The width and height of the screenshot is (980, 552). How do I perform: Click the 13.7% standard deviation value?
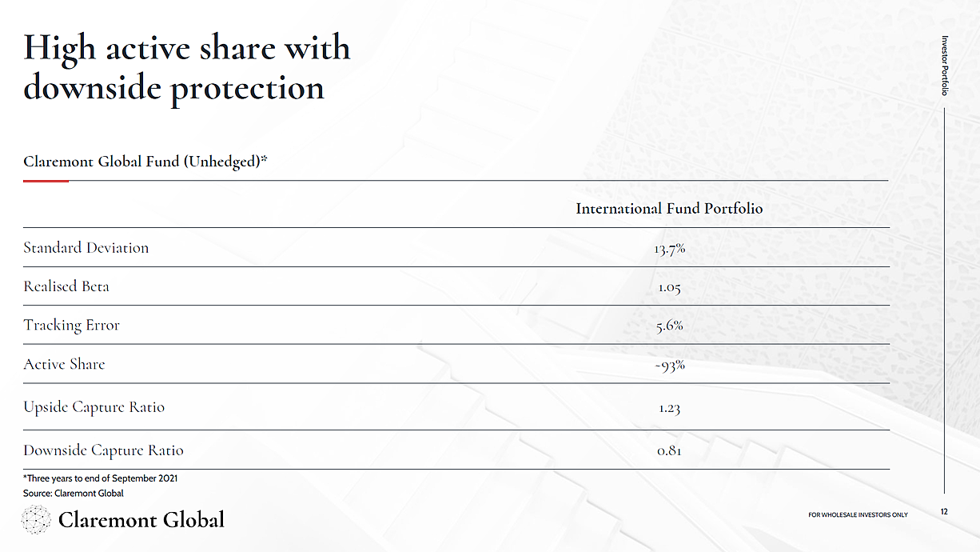pos(669,249)
